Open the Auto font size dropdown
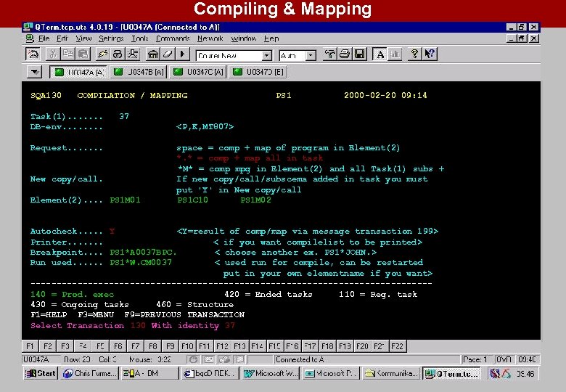Viewport: 566px width, 392px height. pyautogui.click(x=311, y=56)
